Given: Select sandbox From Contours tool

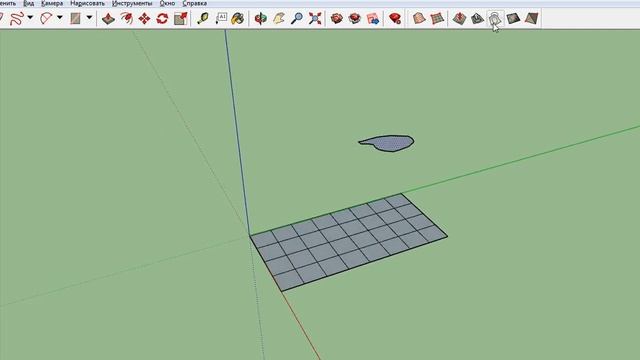Looking at the screenshot, I should point(419,18).
